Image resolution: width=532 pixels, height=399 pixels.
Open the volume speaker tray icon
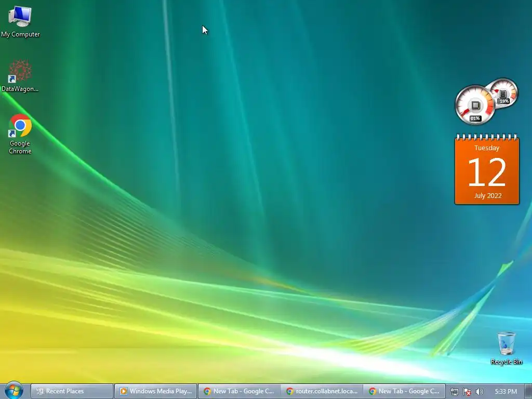(479, 392)
